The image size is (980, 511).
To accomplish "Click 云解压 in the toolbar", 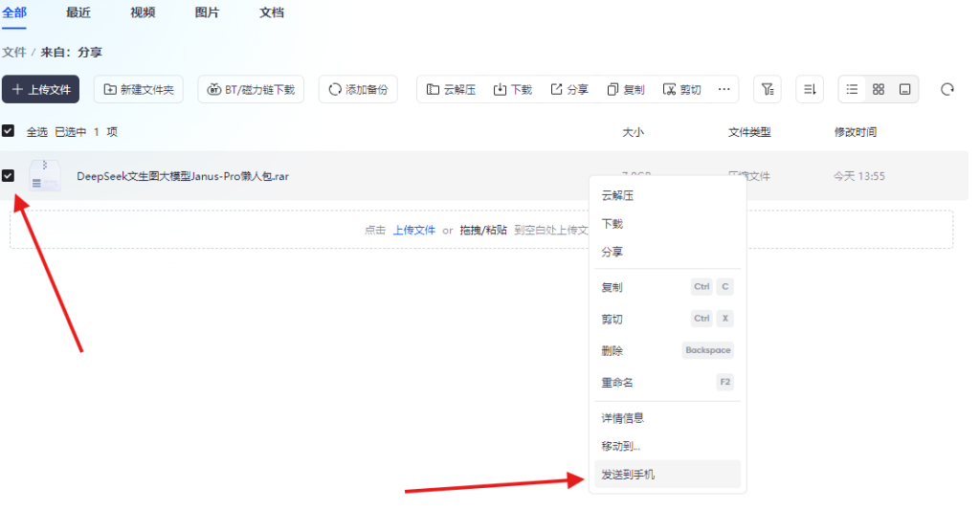I will (452, 90).
